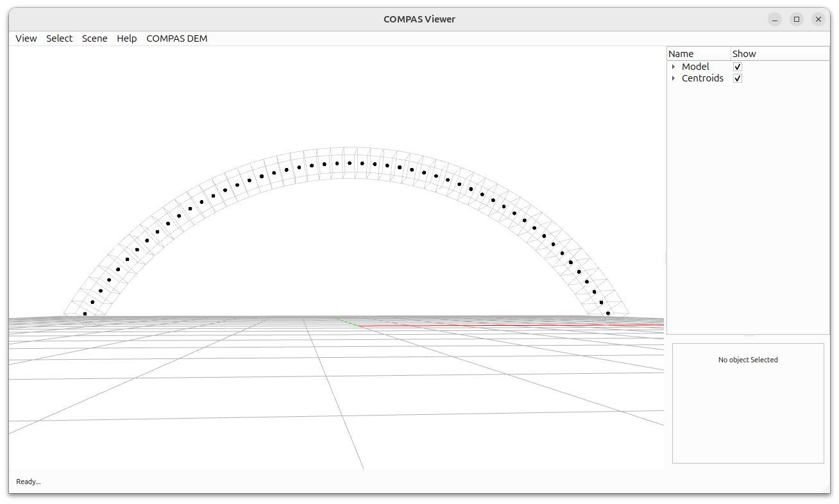839x504 pixels.
Task: Click the window resize grip corner
Action: pos(826,490)
